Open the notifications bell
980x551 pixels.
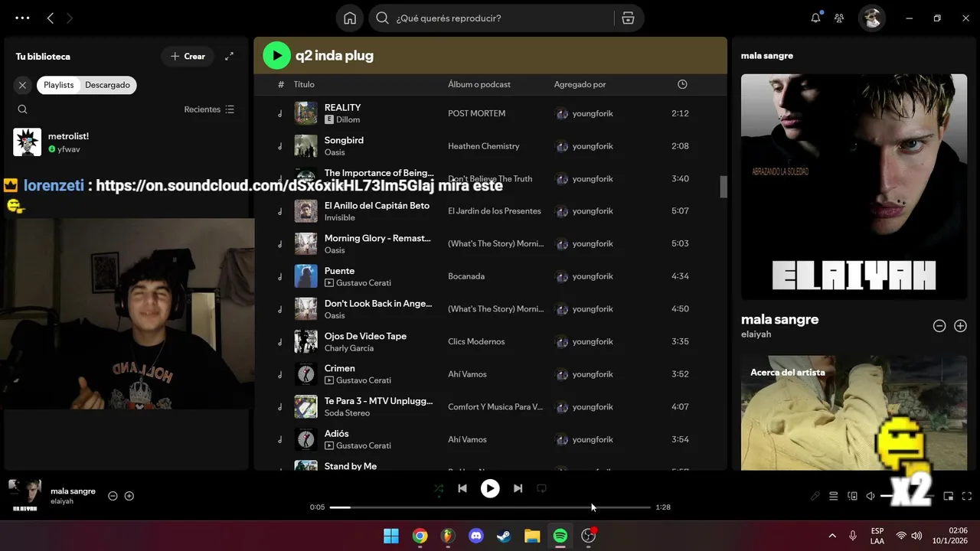pos(816,18)
